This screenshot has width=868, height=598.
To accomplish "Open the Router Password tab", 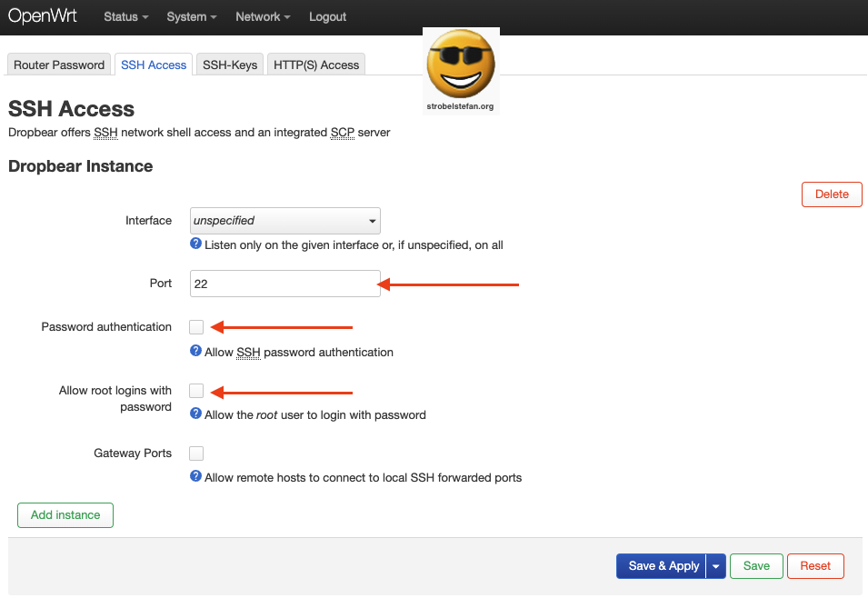I will [58, 65].
